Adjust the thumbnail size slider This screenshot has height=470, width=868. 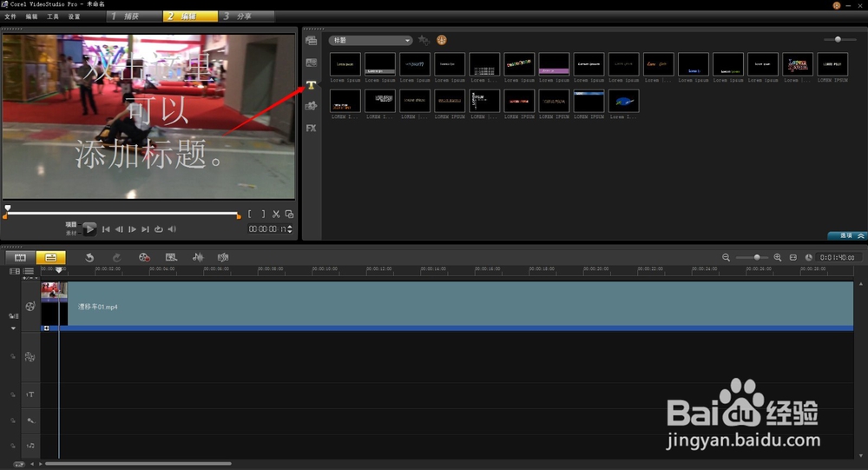(838, 39)
